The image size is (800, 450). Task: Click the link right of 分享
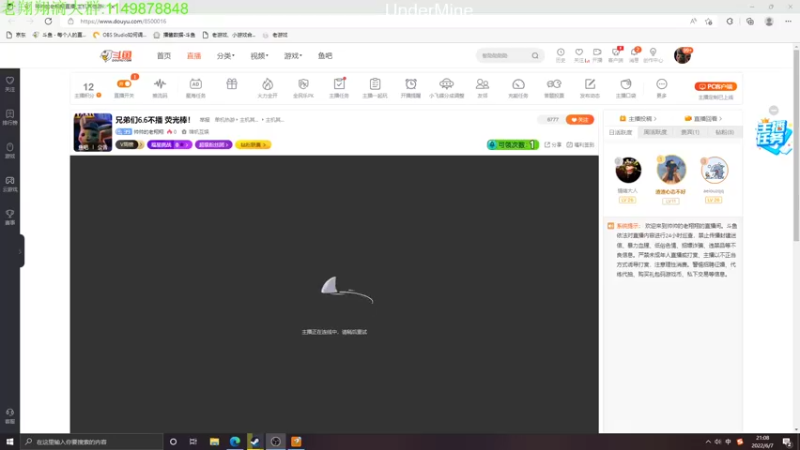click(x=580, y=145)
